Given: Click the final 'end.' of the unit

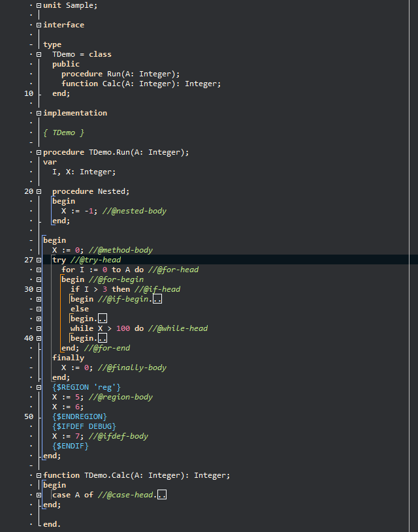Looking at the screenshot, I should pyautogui.click(x=52, y=525).
